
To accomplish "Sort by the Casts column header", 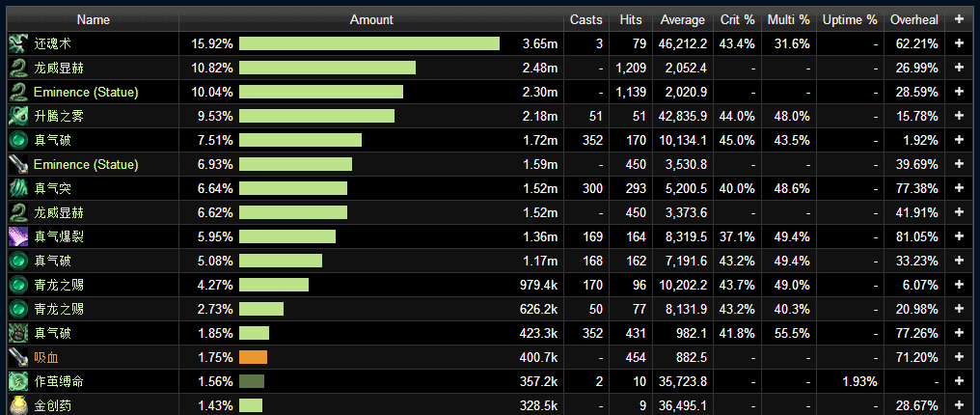I will [x=585, y=20].
